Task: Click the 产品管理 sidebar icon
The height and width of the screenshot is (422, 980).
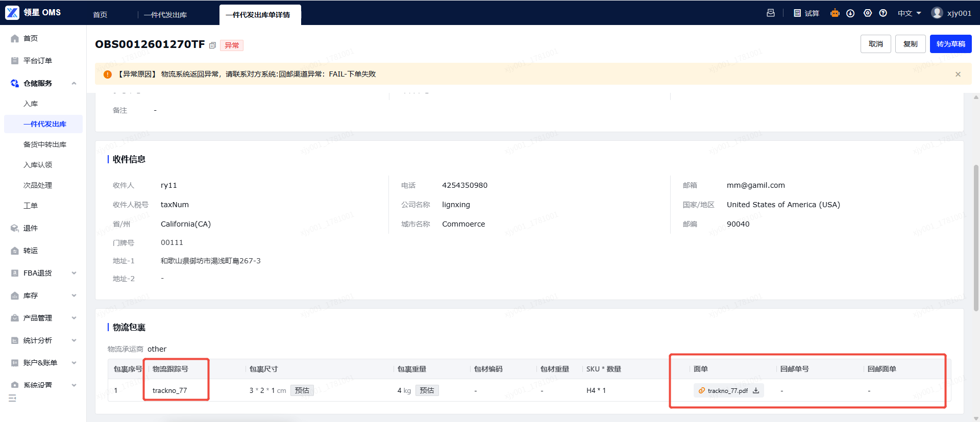Action: (15, 318)
